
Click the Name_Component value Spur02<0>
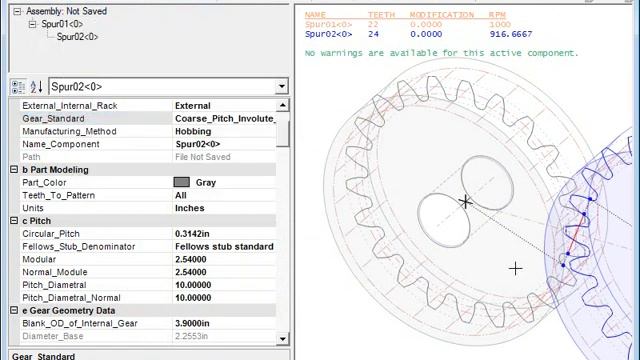[198, 144]
